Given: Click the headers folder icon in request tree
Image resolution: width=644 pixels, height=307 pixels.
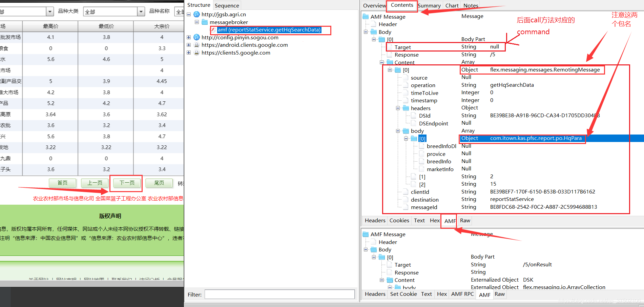Looking at the screenshot, I should click(406, 108).
